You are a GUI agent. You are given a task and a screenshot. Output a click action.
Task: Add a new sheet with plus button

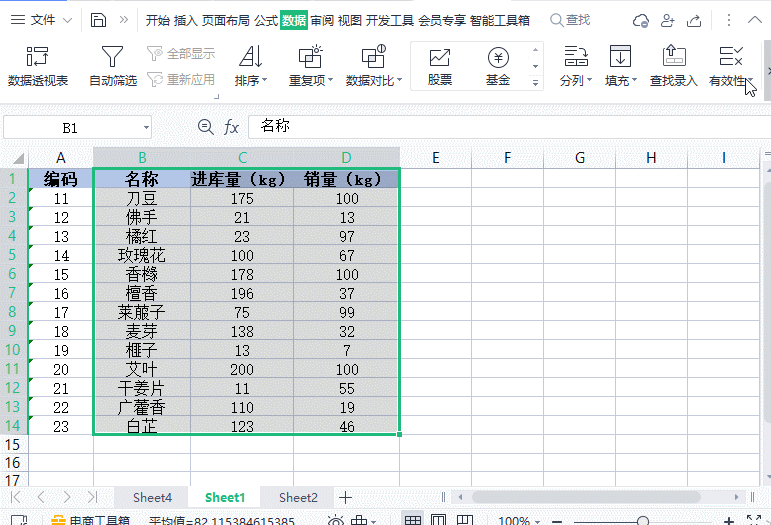click(345, 497)
